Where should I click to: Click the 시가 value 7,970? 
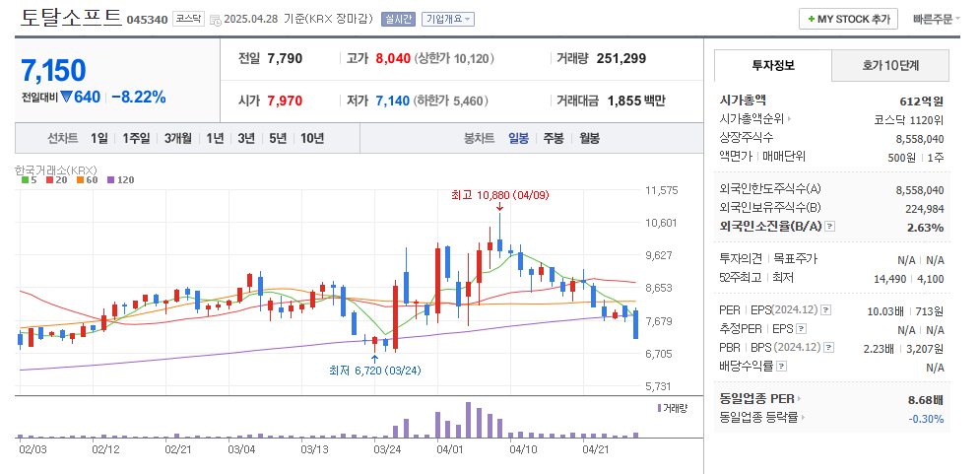tap(285, 101)
